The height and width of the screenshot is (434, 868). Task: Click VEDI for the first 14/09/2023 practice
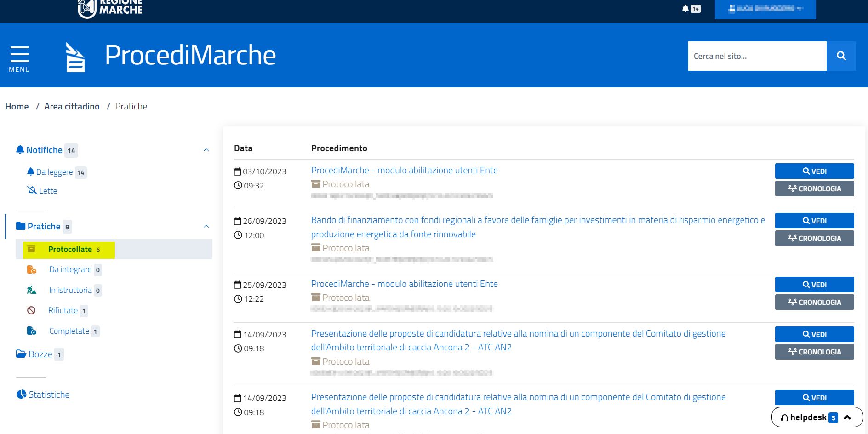pos(815,334)
